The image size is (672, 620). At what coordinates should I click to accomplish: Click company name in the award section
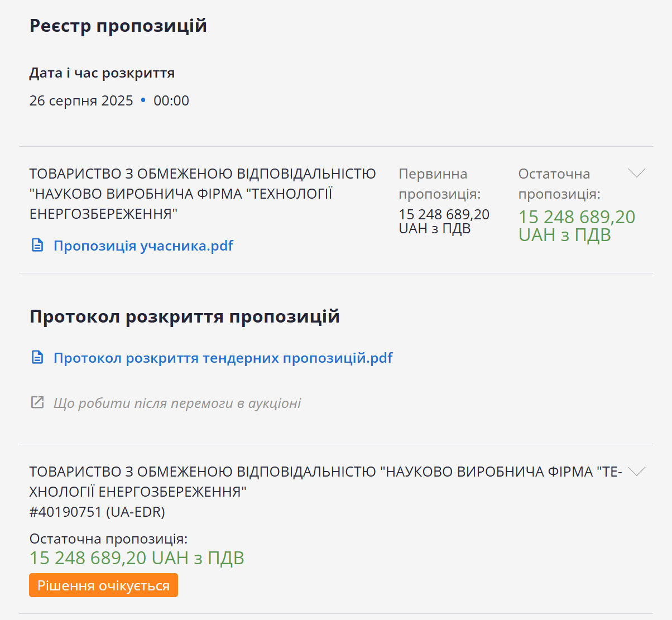325,481
